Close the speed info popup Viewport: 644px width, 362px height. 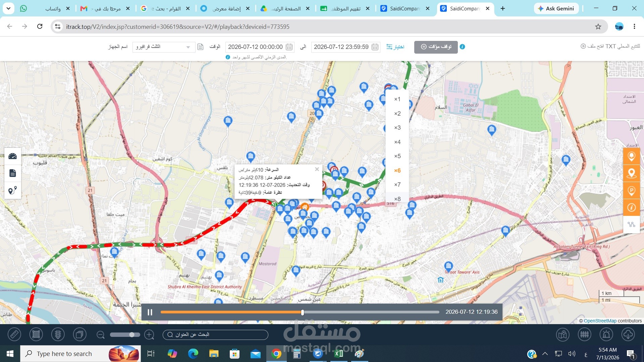pos(317,169)
